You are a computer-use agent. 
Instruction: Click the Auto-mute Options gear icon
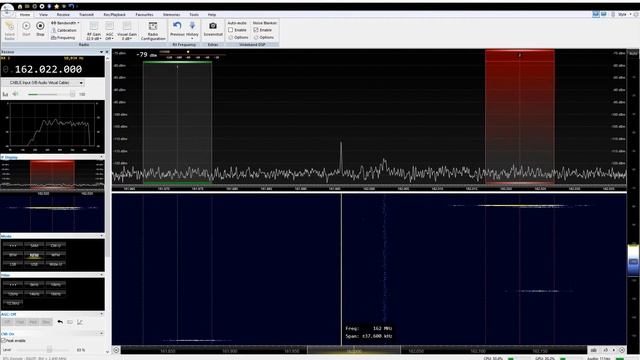coord(231,37)
